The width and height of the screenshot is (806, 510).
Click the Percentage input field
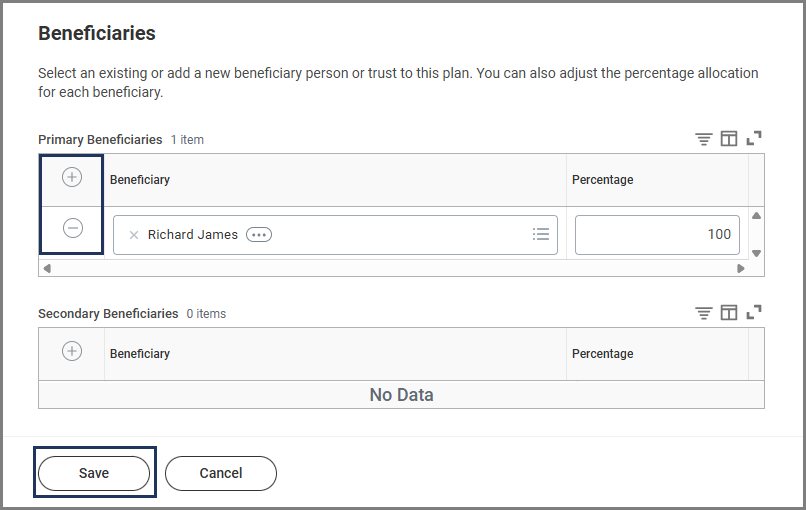tap(657, 235)
